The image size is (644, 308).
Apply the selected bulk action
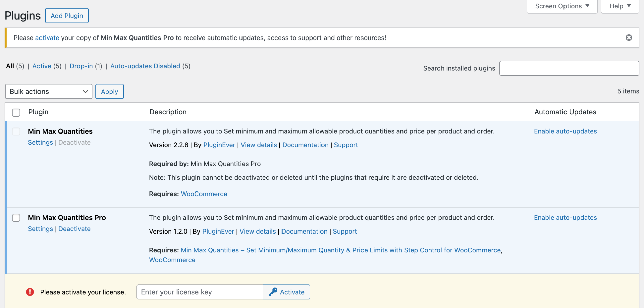click(x=109, y=91)
